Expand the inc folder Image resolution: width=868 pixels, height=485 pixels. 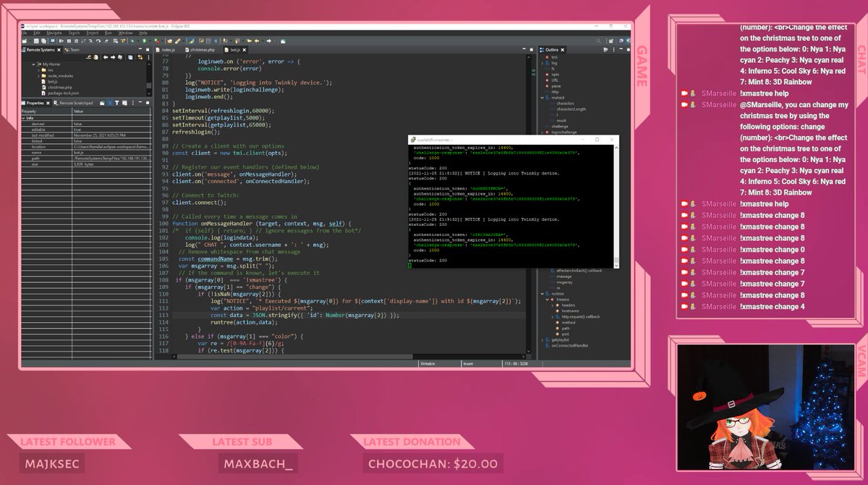pyautogui.click(x=38, y=70)
